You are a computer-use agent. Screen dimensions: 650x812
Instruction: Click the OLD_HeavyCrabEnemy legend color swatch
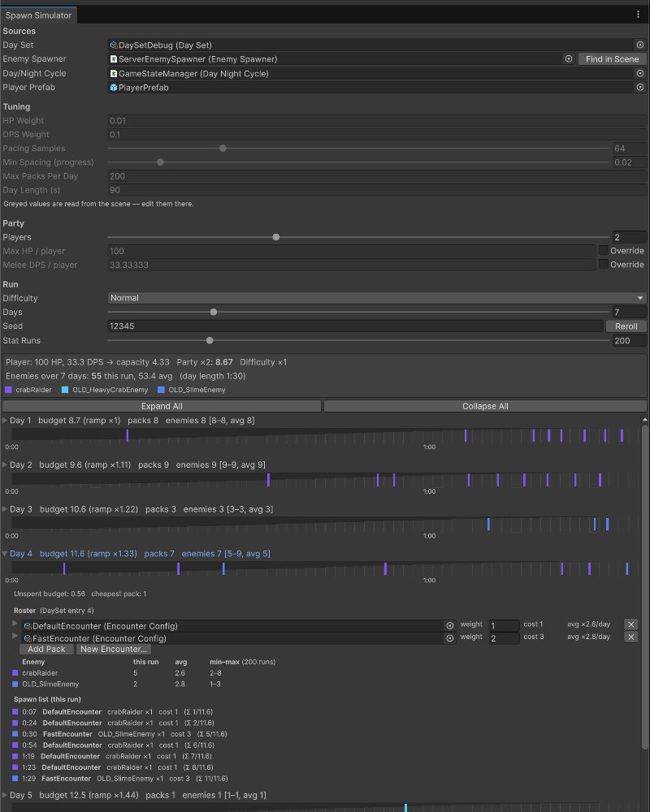[x=65, y=390]
